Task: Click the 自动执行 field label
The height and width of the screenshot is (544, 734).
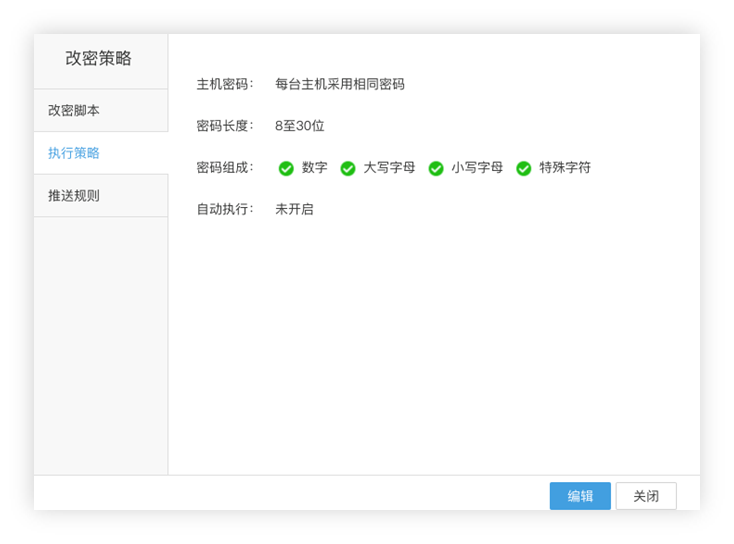Action: coord(225,209)
